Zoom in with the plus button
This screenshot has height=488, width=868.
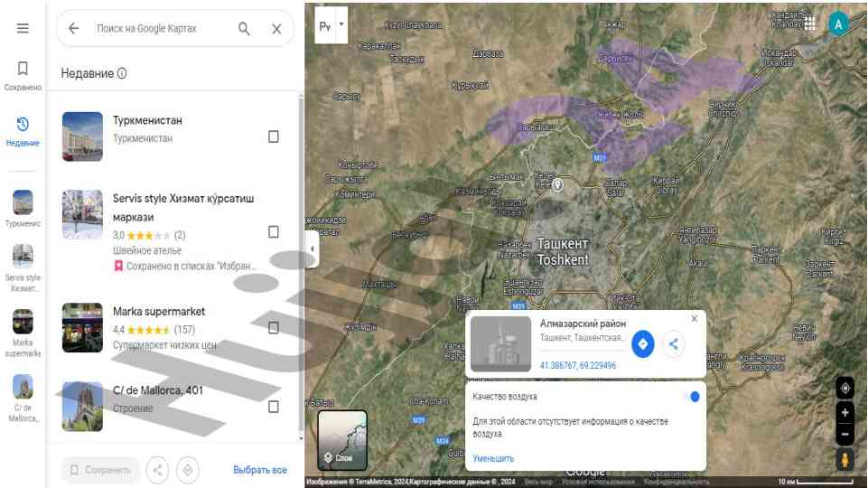(x=845, y=412)
